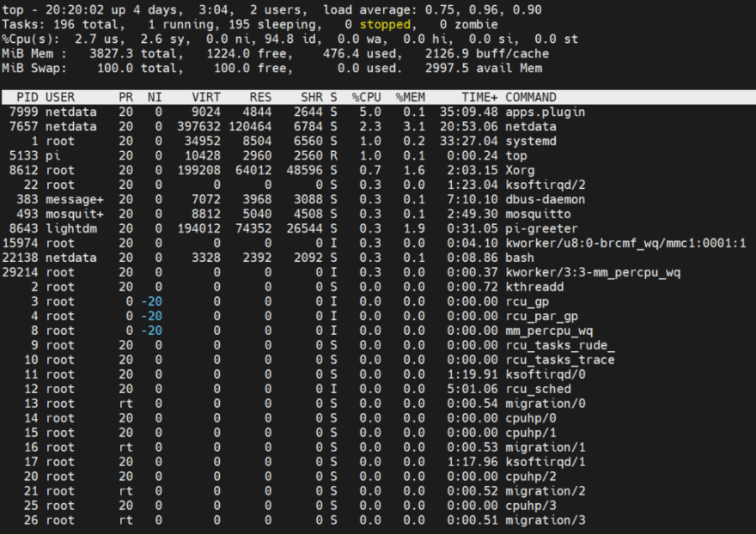
Task: Click the mosquit+ user name
Action: [75, 214]
